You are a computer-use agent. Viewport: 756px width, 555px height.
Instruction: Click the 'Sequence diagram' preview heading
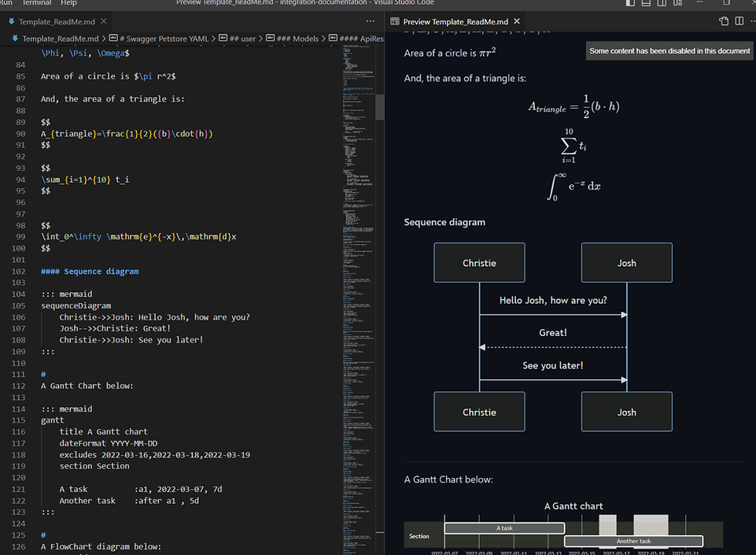444,222
